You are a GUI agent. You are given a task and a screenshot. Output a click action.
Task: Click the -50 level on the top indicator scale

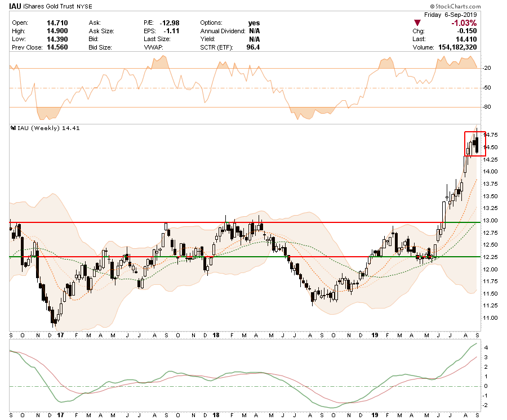coord(487,88)
